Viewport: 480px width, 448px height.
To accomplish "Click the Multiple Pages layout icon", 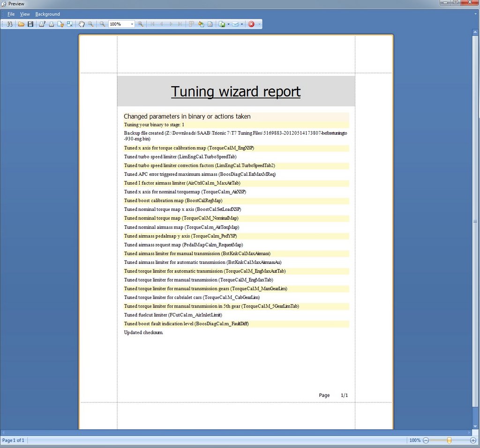I will 192,24.
